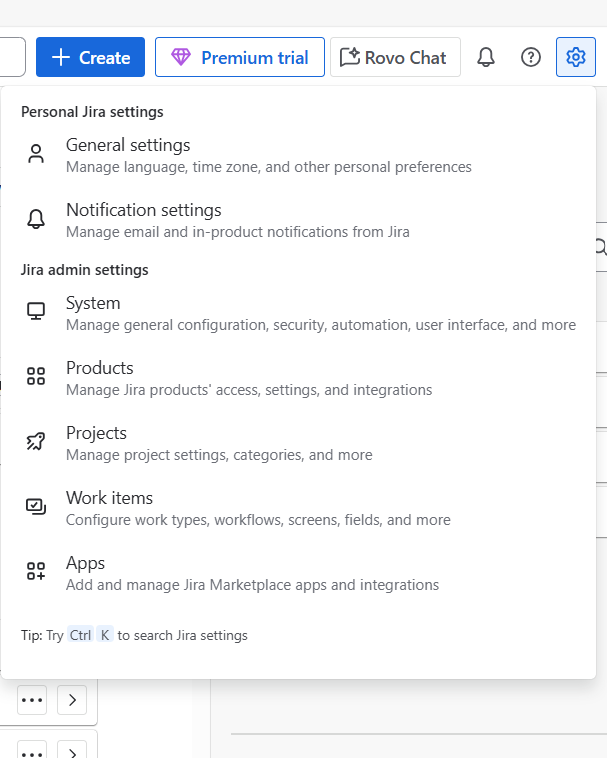Click the 'Ctrl' key hint in tip
This screenshot has width=607, height=758.
(80, 635)
